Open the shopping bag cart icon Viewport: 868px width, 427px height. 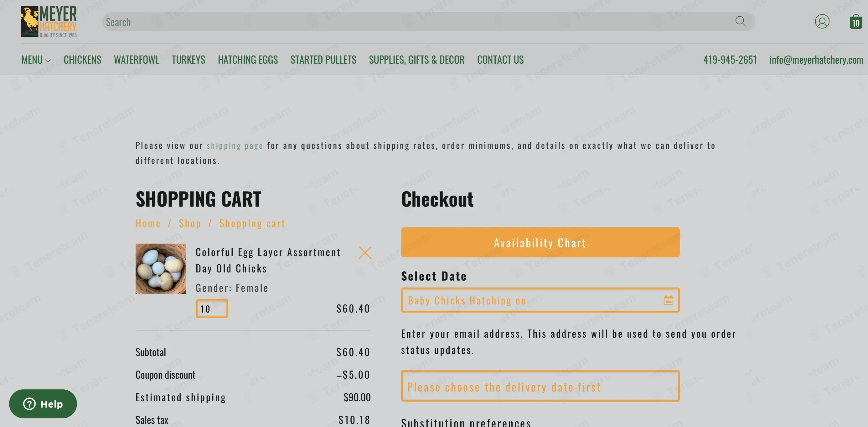(855, 22)
